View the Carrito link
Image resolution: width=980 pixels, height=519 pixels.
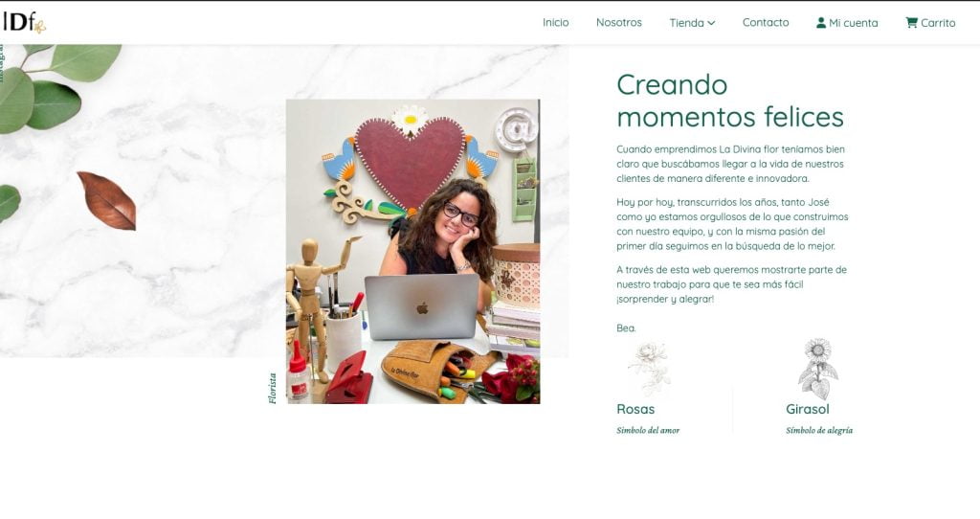[930, 23]
